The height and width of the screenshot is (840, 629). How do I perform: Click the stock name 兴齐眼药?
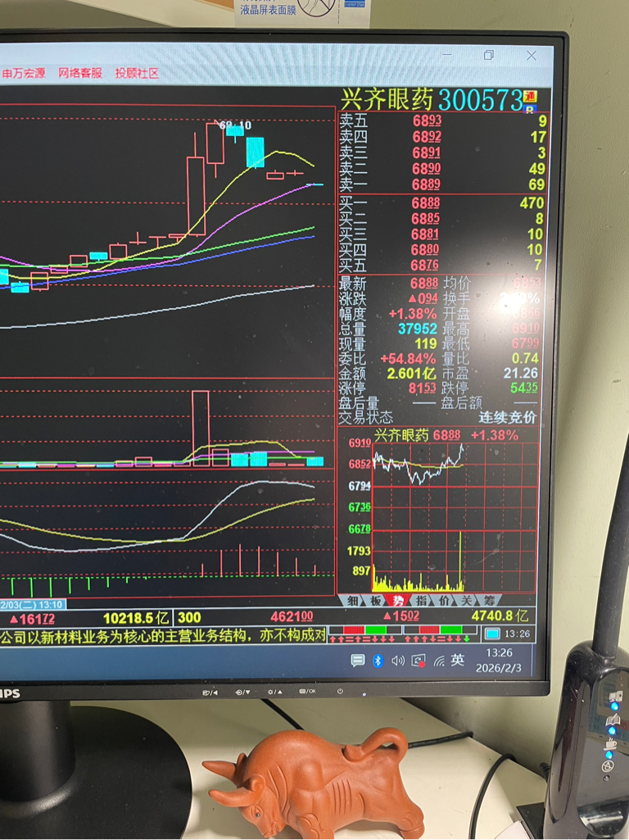(x=387, y=100)
